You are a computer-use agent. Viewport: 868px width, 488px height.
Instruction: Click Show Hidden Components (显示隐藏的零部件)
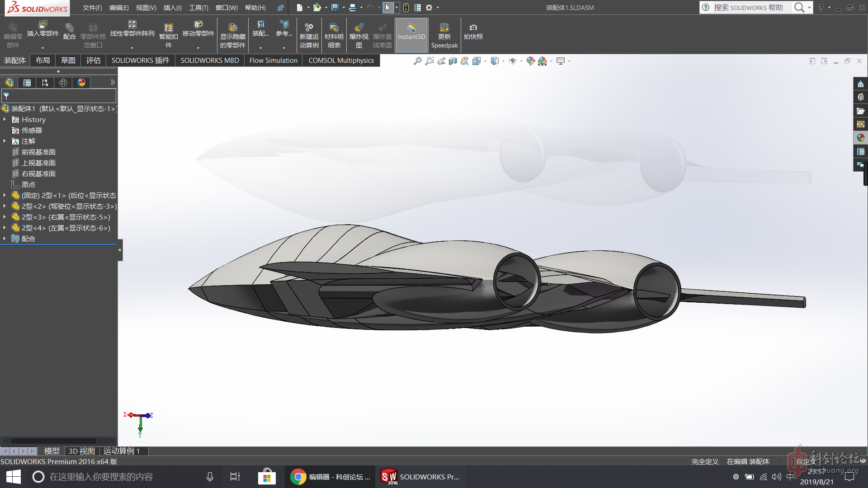click(x=232, y=35)
